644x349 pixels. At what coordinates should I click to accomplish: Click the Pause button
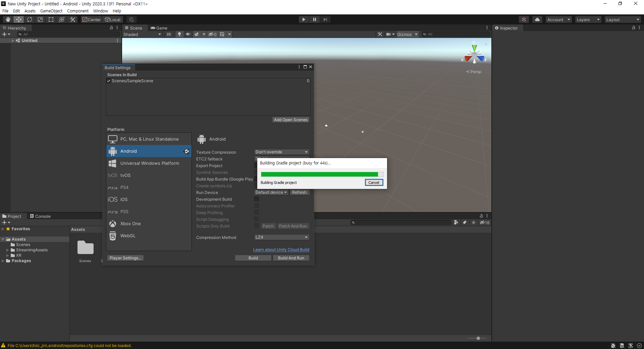coord(314,19)
